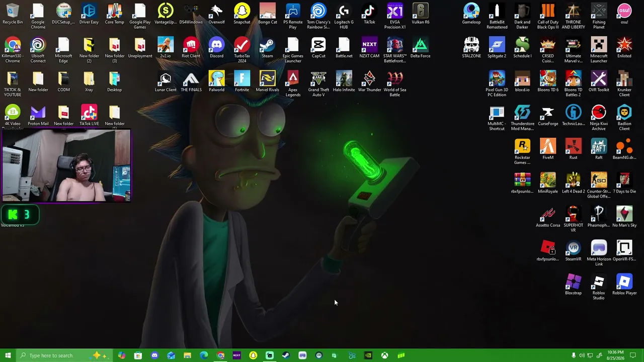The image size is (644, 362).
Task: Select the Rockstar Games launcher icon
Action: pyautogui.click(x=522, y=152)
